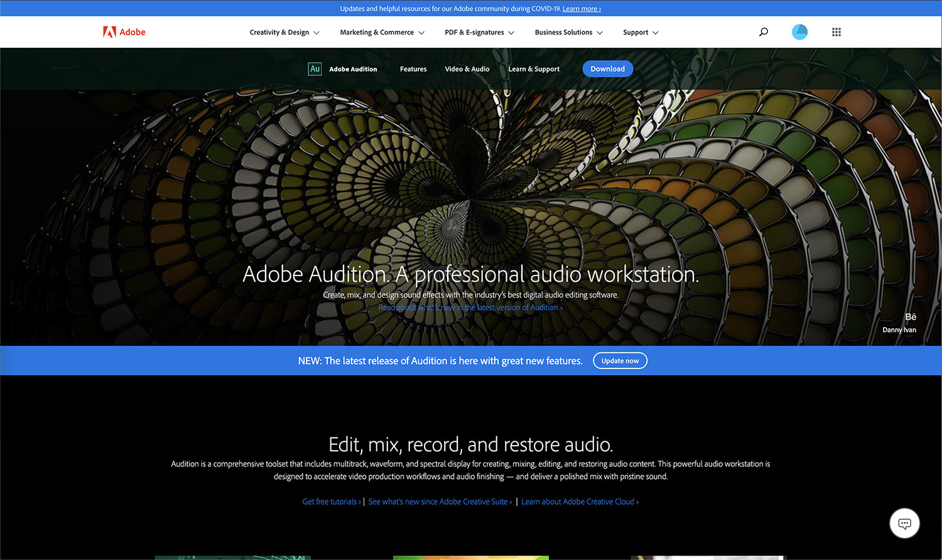Click the Download button
The image size is (942, 560).
coord(607,68)
